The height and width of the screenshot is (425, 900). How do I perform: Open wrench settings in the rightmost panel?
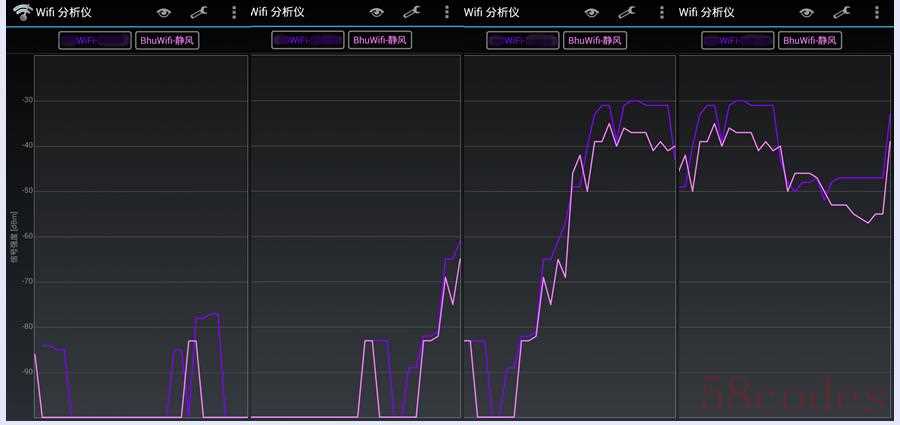842,13
